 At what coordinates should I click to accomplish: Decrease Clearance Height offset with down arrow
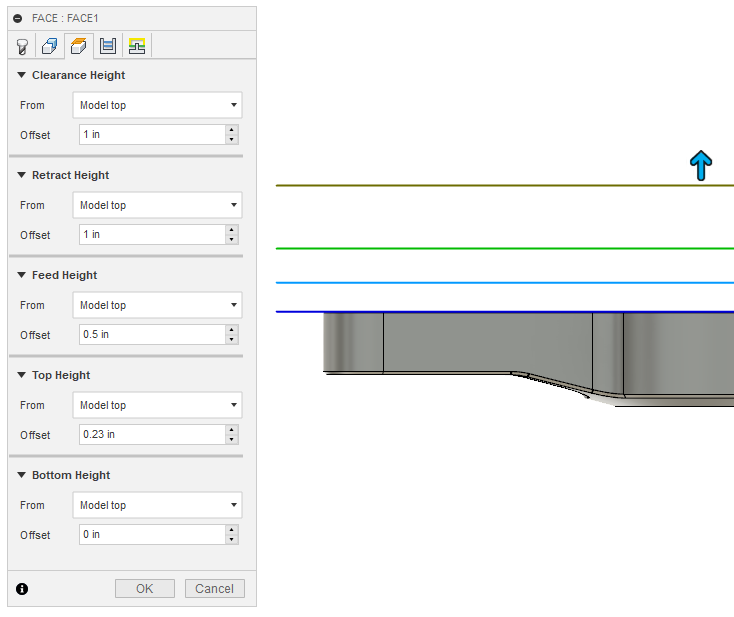pyautogui.click(x=232, y=140)
